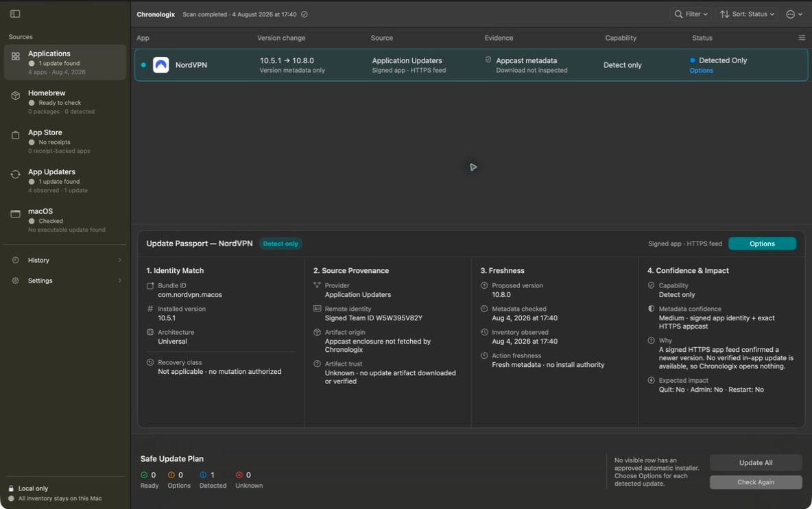Click the Bundle ID icon

(x=150, y=286)
